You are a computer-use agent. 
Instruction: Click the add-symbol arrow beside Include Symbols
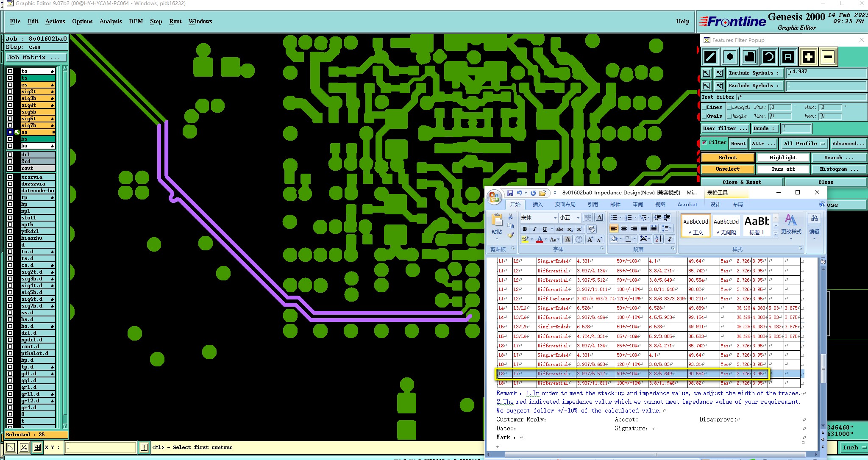click(719, 73)
